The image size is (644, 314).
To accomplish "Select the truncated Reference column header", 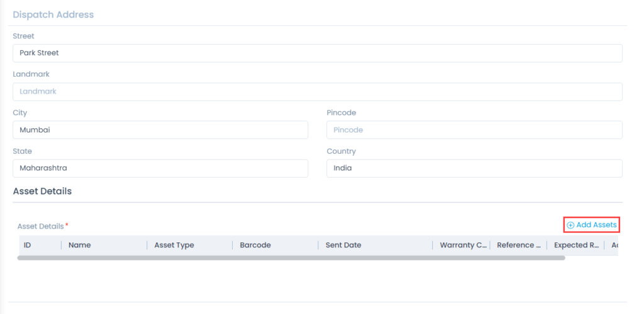I will tap(519, 245).
